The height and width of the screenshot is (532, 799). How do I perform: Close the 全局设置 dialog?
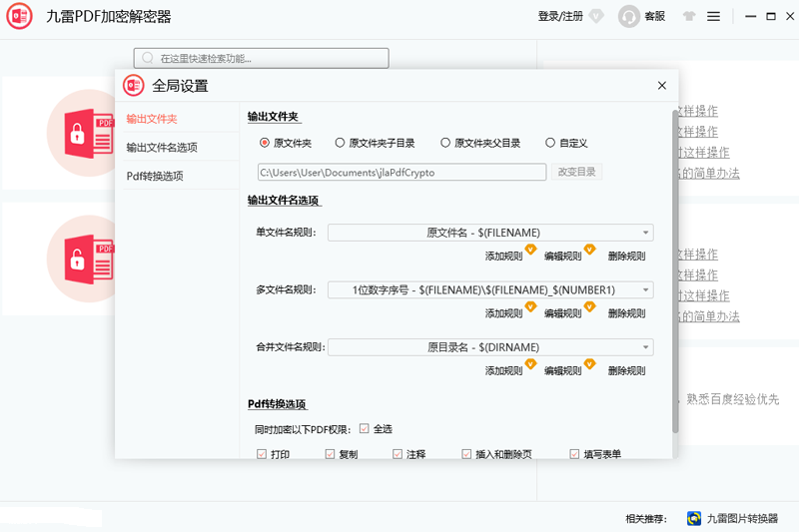(x=662, y=86)
